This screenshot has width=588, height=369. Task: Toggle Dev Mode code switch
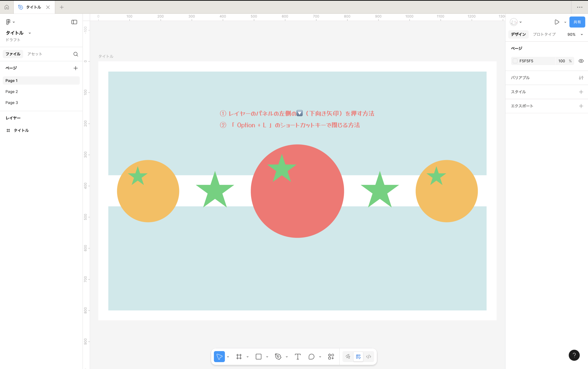point(368,357)
